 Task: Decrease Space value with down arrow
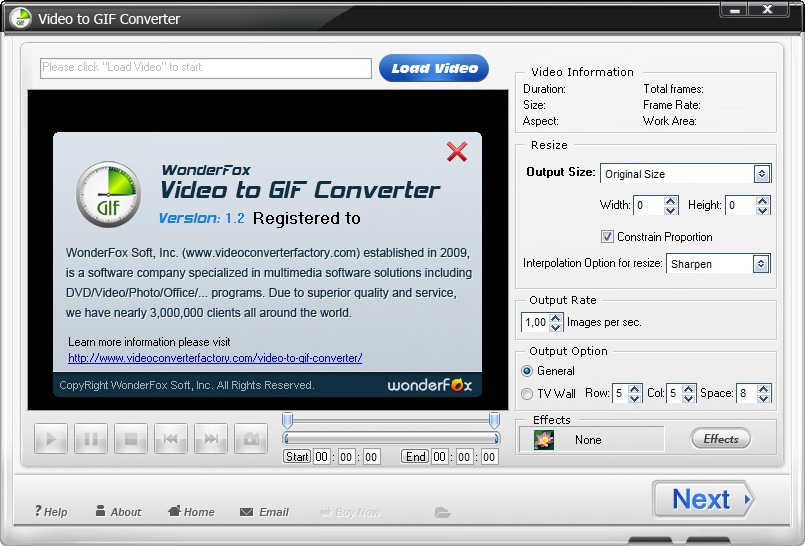pyautogui.click(x=764, y=398)
